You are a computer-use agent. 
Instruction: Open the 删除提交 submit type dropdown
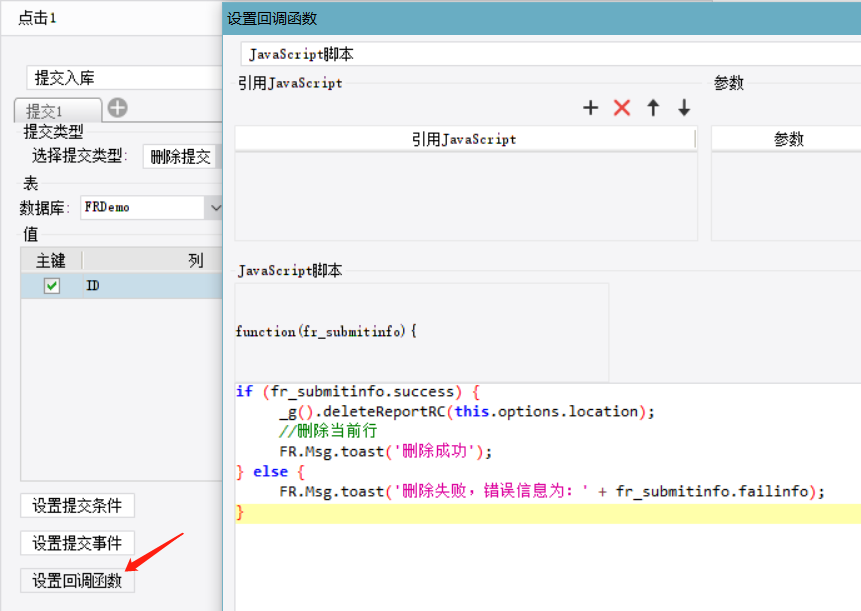[x=182, y=157]
